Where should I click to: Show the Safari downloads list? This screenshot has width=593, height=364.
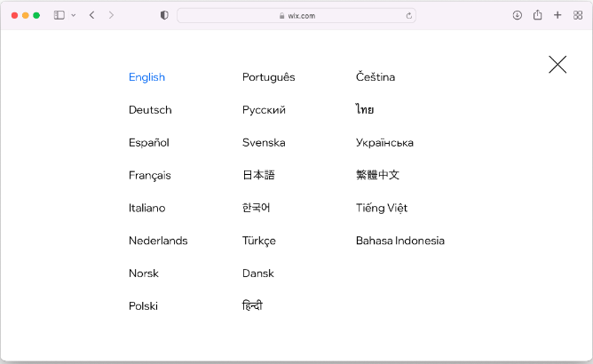tap(518, 15)
